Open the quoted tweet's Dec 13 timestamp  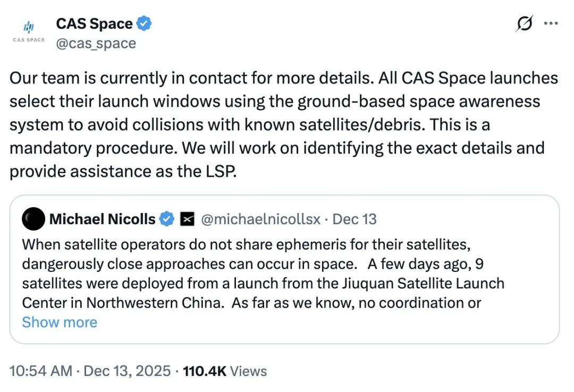(x=354, y=218)
